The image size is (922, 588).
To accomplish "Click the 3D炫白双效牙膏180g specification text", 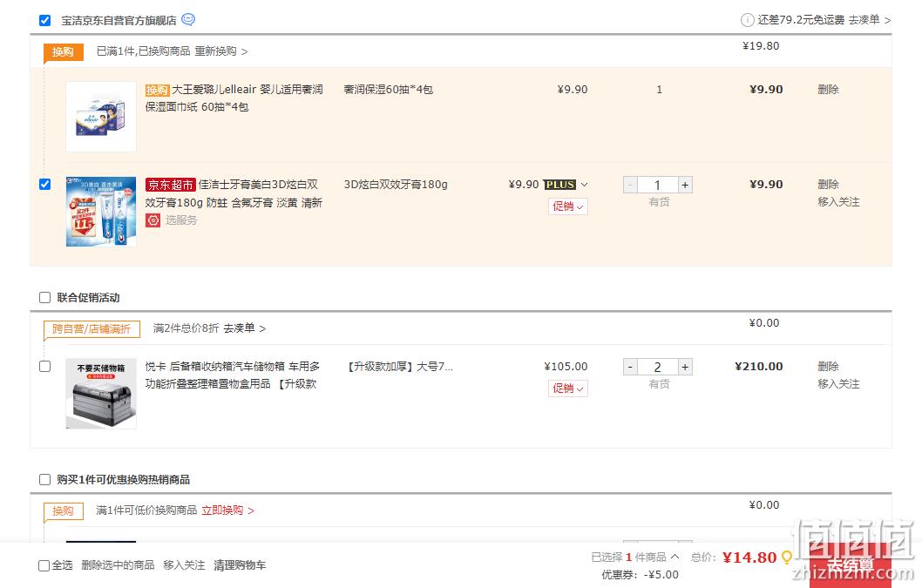I will (x=396, y=185).
